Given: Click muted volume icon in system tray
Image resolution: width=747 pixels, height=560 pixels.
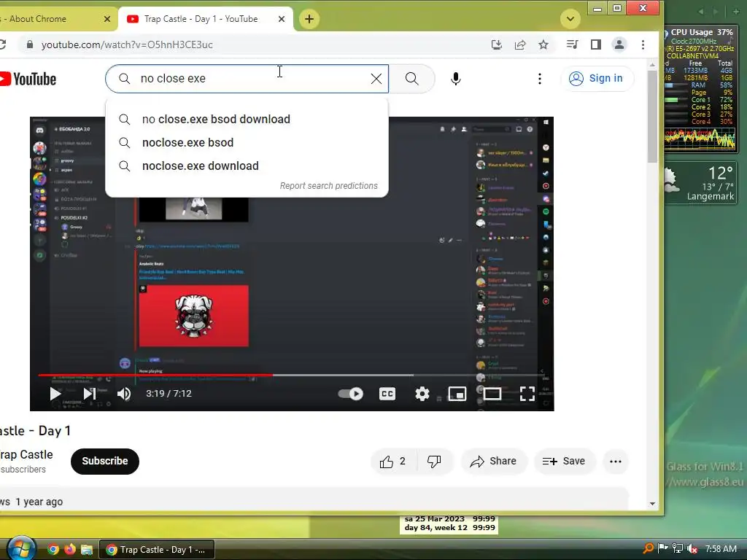Looking at the screenshot, I should (x=692, y=549).
